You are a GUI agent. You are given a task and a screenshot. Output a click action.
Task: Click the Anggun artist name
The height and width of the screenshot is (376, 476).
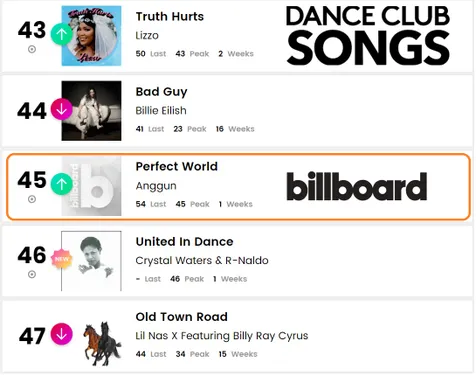[156, 186]
